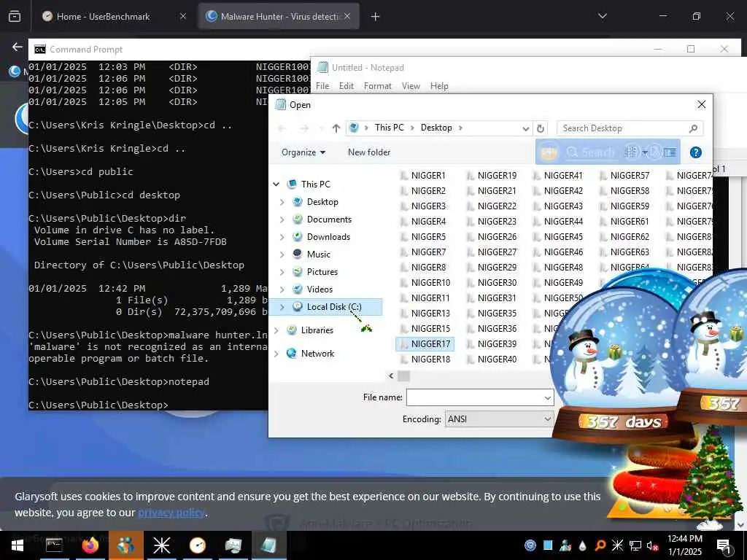Open the notification center icon
Screen dimensions: 747x560
[724, 546]
